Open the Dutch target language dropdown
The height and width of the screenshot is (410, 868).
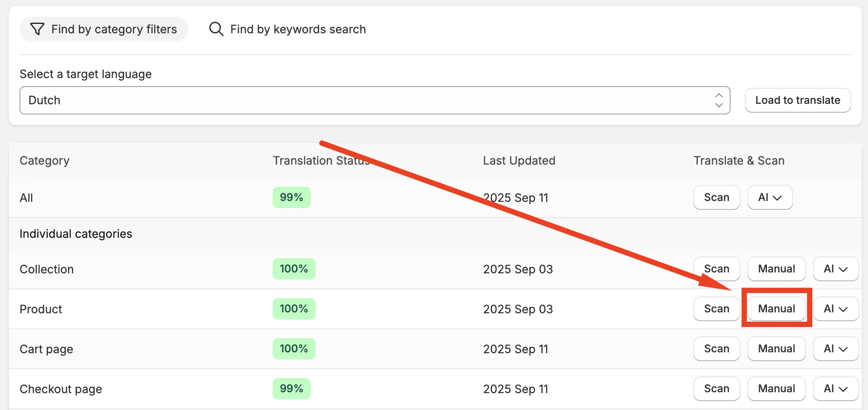pos(375,100)
